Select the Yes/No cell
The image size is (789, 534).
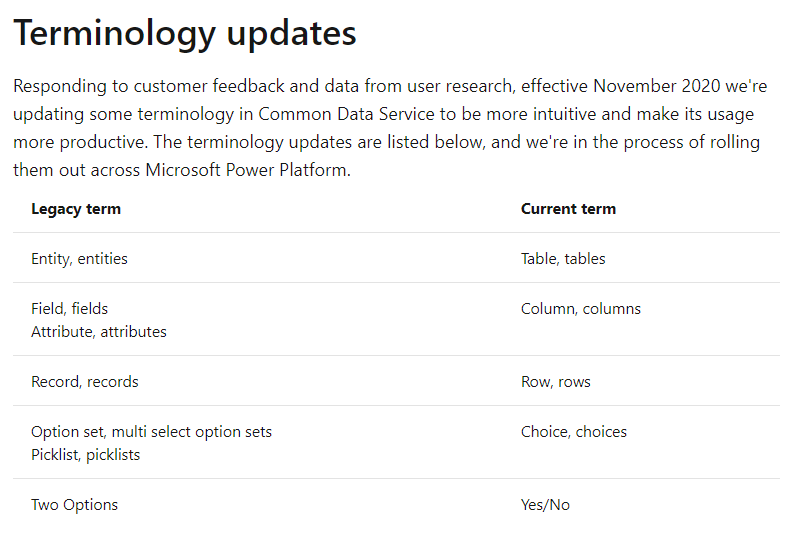click(545, 505)
